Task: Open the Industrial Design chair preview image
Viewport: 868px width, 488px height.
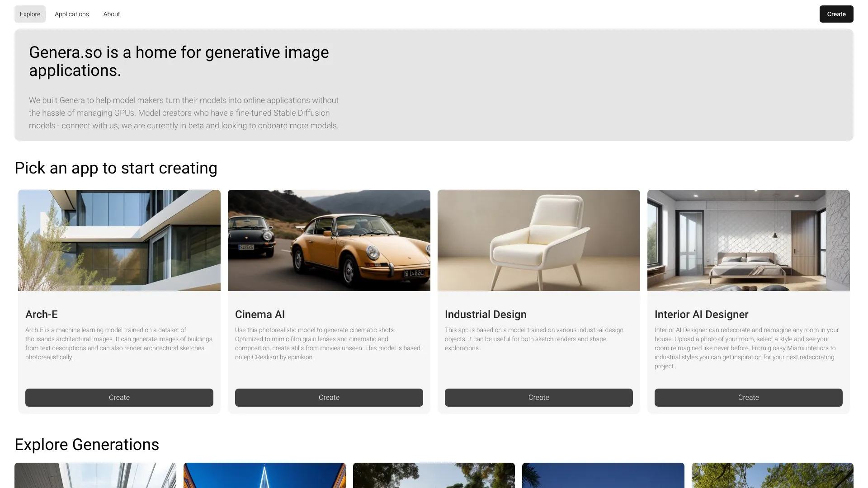Action: coord(538,240)
